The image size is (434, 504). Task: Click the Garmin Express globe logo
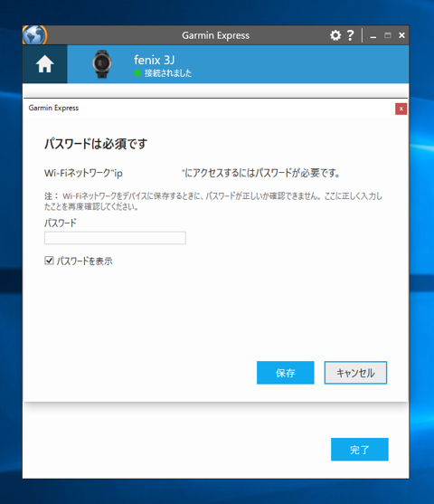(x=34, y=34)
